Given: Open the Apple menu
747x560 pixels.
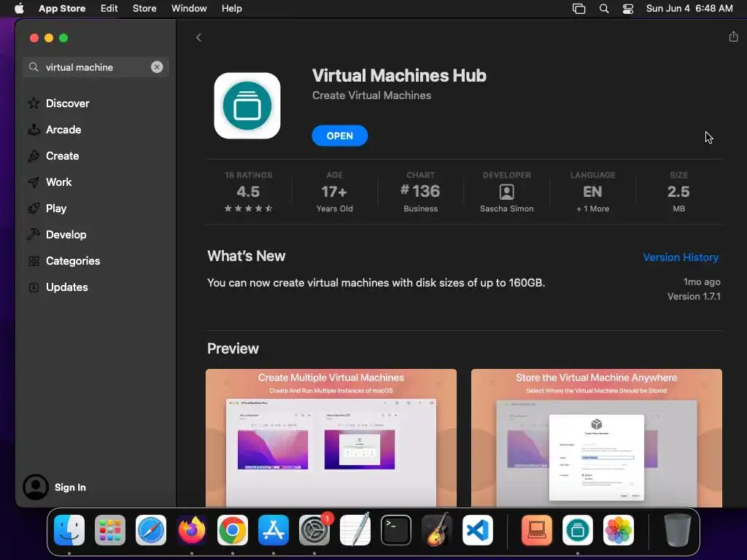Looking at the screenshot, I should (19, 8).
